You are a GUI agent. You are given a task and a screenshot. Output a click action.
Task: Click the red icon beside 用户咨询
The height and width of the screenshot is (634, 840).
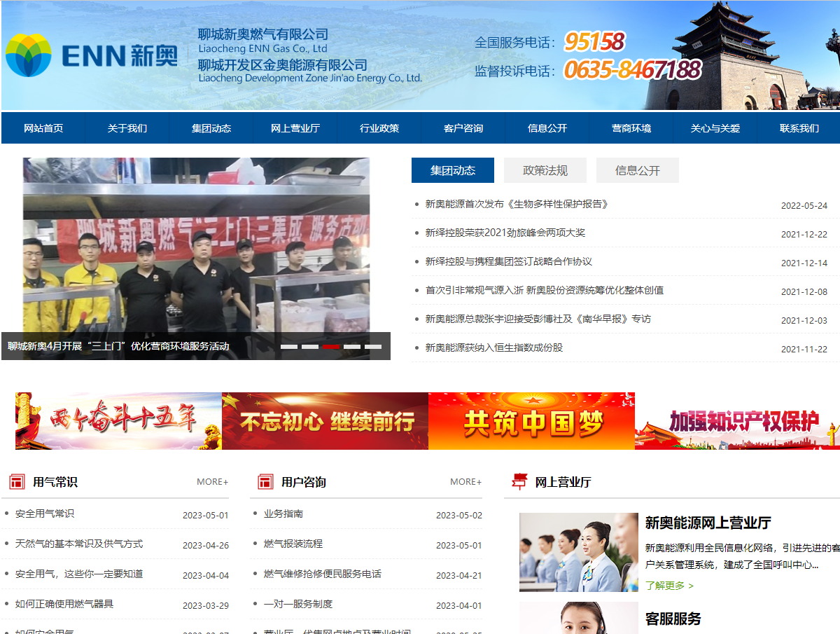[x=267, y=481]
